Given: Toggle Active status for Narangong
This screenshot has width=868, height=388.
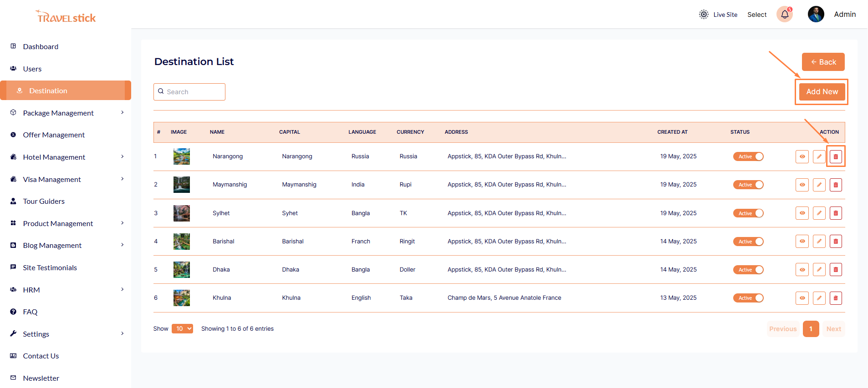Looking at the screenshot, I should (x=748, y=156).
